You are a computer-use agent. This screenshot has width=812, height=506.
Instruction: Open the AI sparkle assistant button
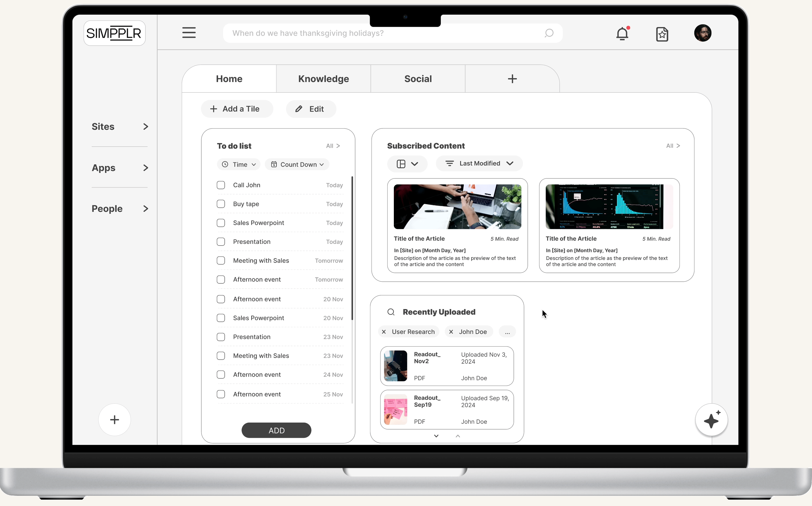tap(711, 420)
